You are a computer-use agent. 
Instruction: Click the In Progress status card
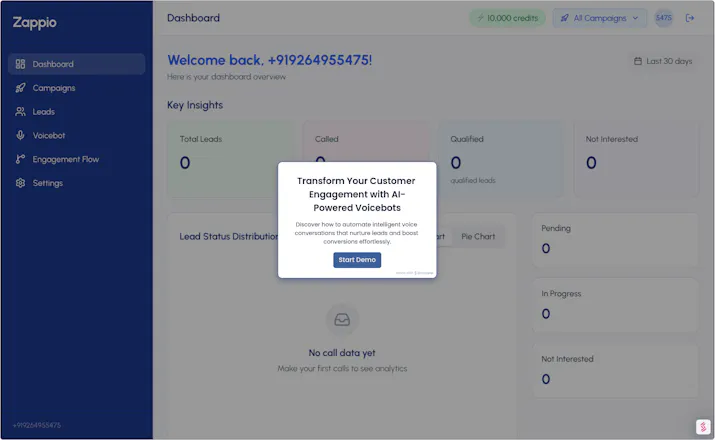coord(615,305)
